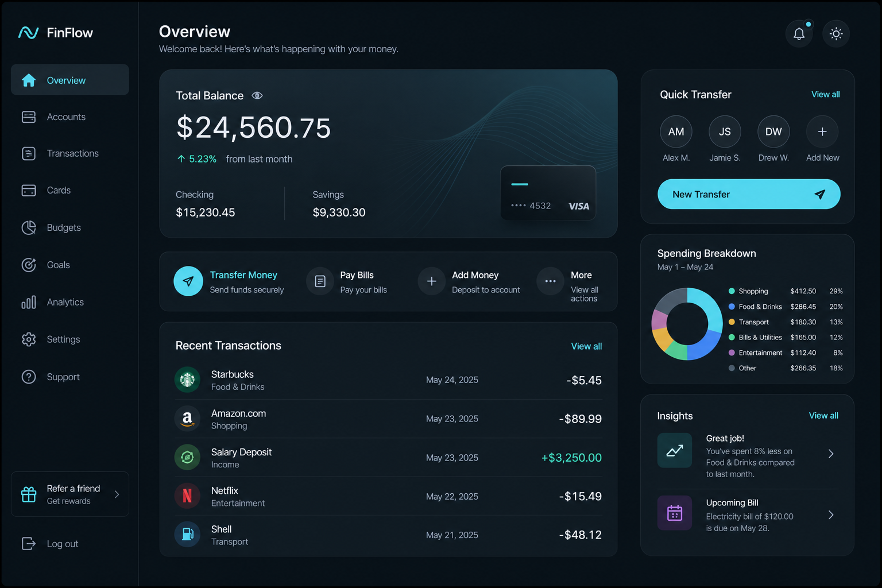Click the Transactions sidebar icon
This screenshot has width=882, height=588.
tap(29, 153)
